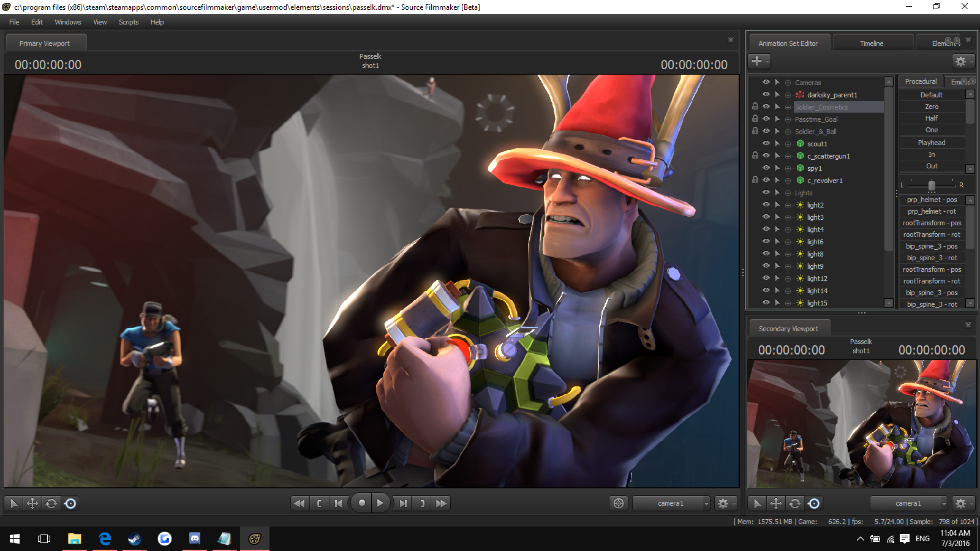Apply the Playhead procedural preset
This screenshot has width=980, height=551.
932,143
